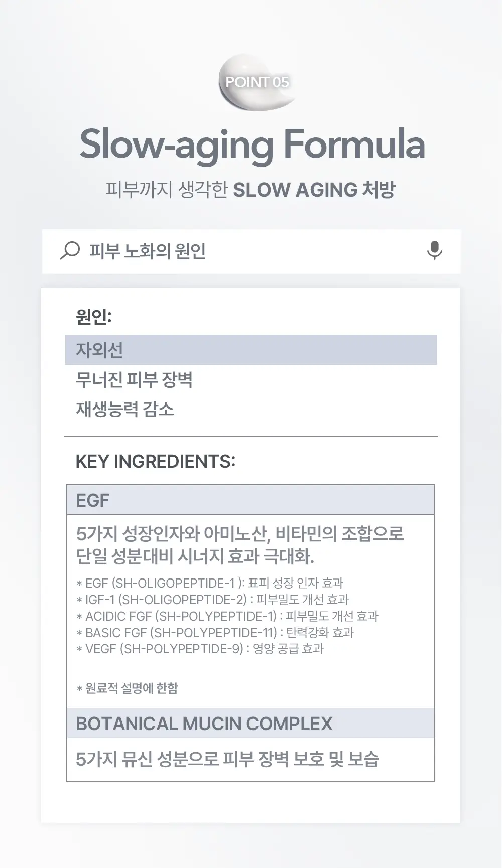Select the 무너진 피부 장벽 suggestion
This screenshot has height=868, width=502.
point(134,379)
